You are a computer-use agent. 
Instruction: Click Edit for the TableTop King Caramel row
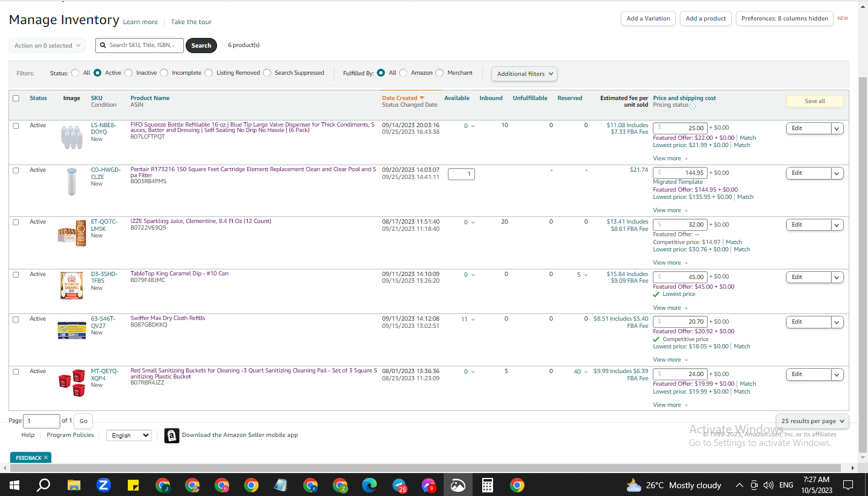[808, 277]
